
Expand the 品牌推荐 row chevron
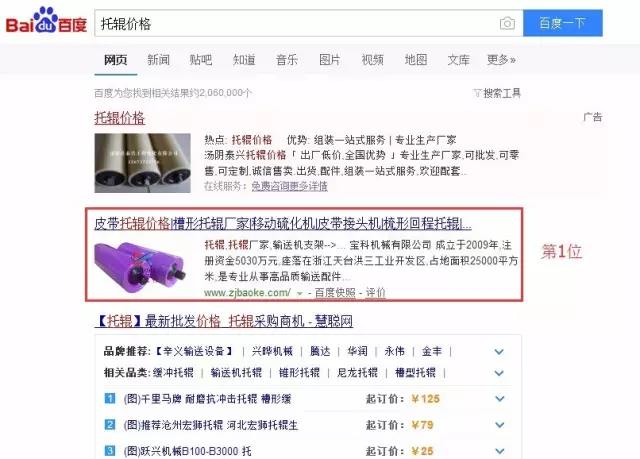tap(499, 351)
